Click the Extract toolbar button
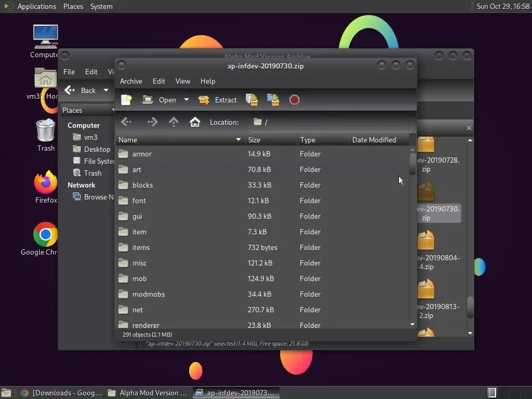This screenshot has height=399, width=532. (218, 100)
